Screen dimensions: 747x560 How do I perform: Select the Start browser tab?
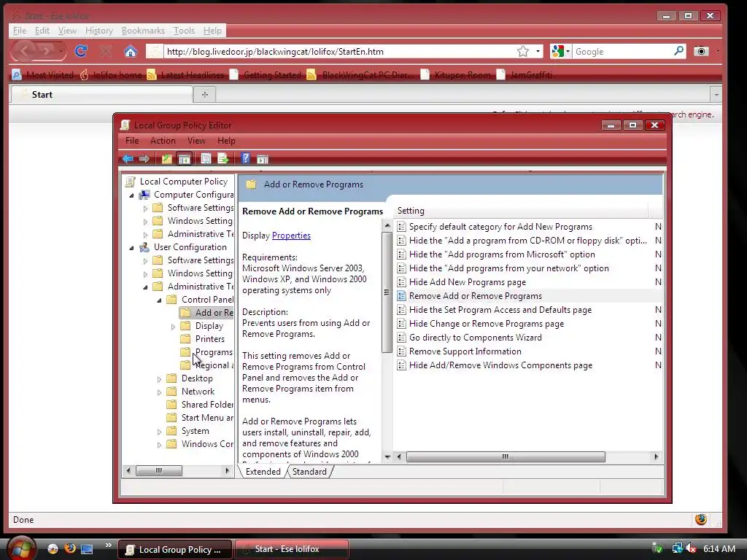pos(101,94)
